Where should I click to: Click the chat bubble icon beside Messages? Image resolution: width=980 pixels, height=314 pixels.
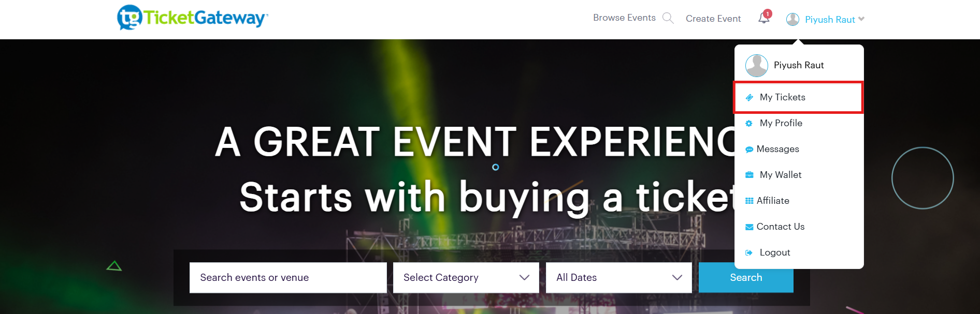tap(749, 149)
